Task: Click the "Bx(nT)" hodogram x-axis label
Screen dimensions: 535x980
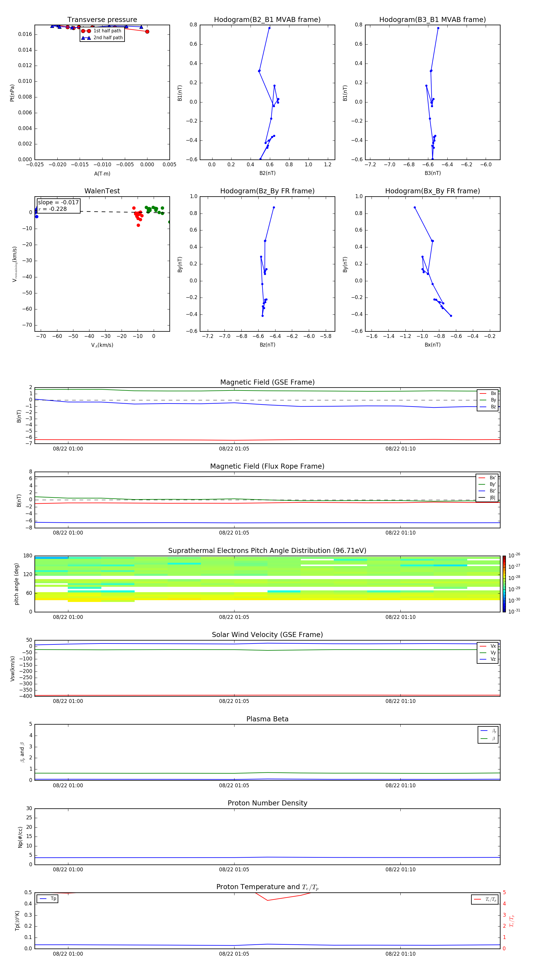Action: [x=432, y=345]
